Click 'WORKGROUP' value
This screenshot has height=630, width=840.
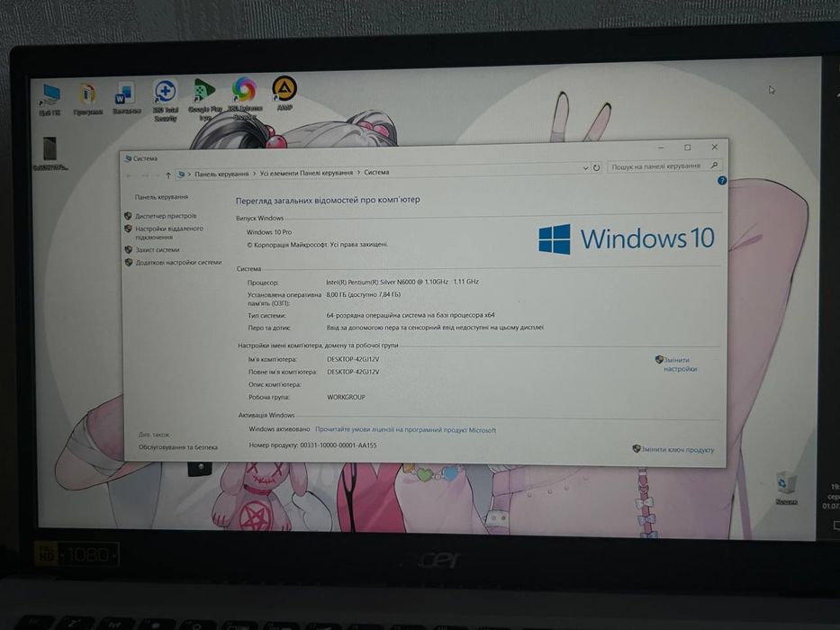(x=346, y=398)
